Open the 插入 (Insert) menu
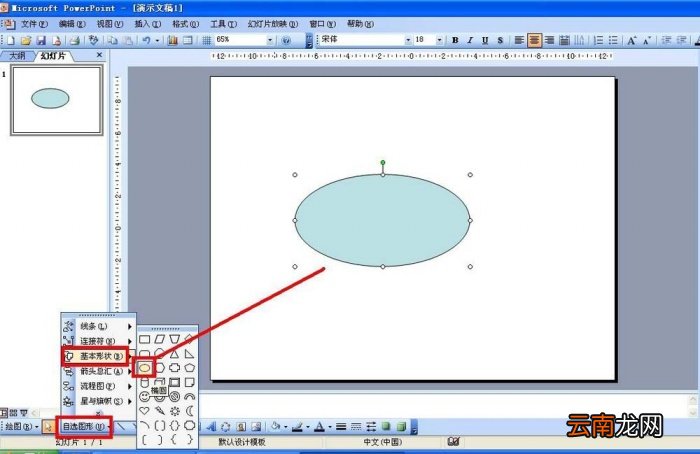This screenshot has height=454, width=700. pos(148,24)
